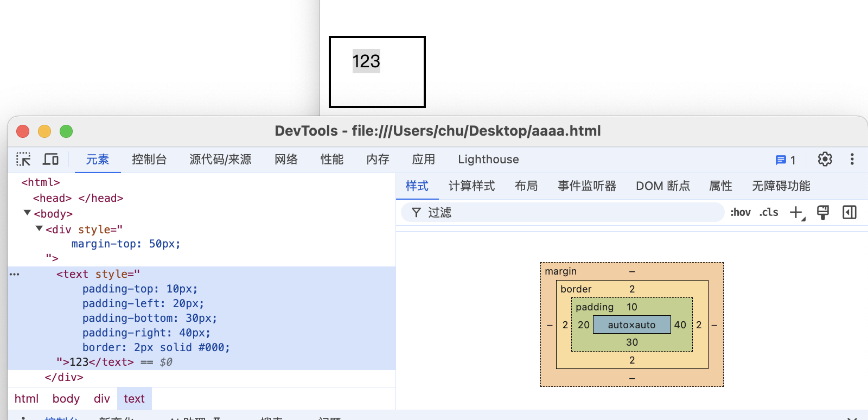Viewport: 868px width, 420px height.
Task: Collapse the div element node
Action: coord(39,229)
